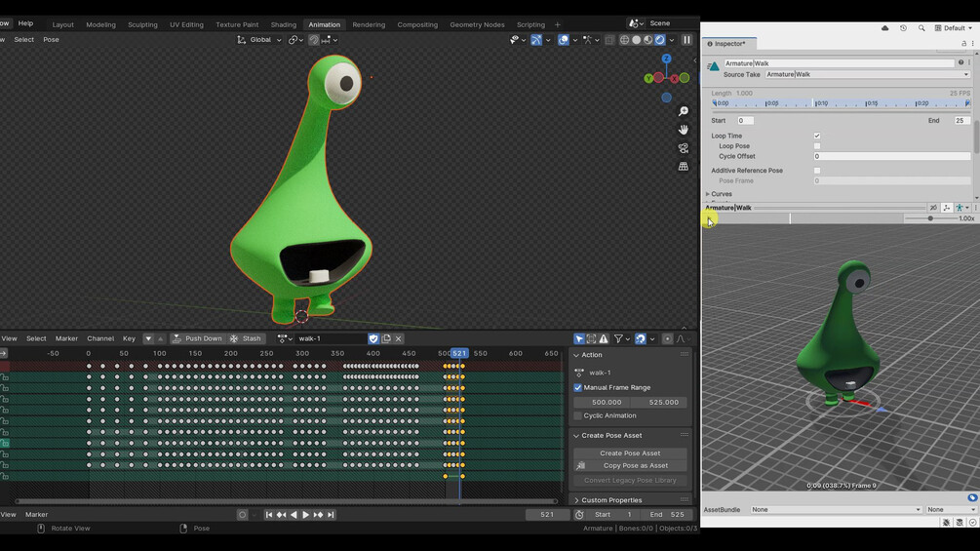Unlink the walk-1 action with X icon

point(398,338)
